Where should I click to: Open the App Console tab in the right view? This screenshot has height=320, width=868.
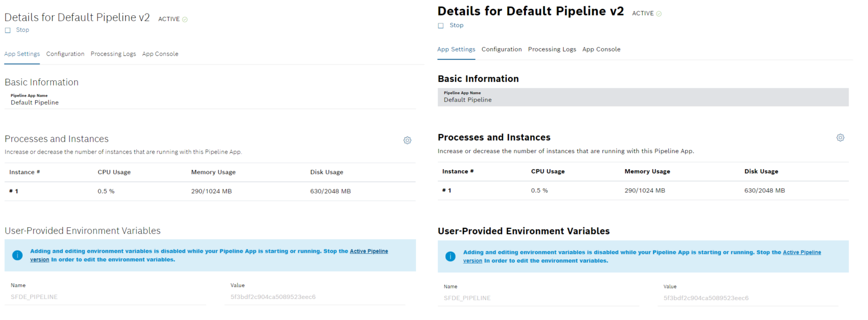601,49
